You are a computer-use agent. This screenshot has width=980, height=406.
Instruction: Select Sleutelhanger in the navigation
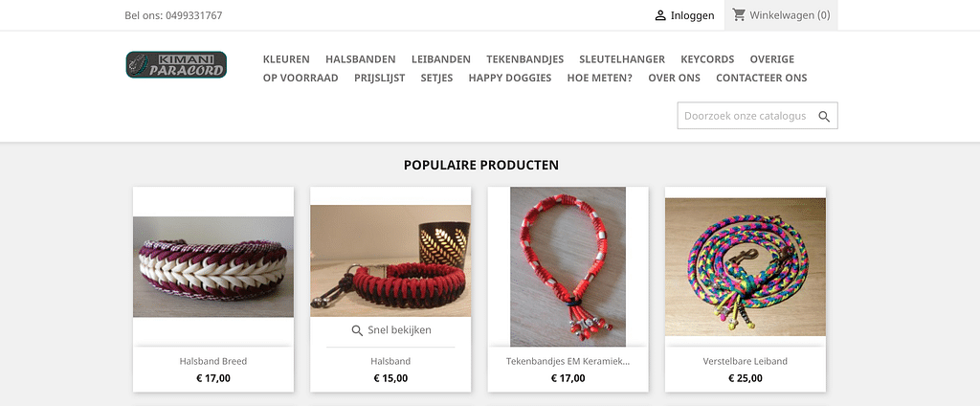[622, 58]
